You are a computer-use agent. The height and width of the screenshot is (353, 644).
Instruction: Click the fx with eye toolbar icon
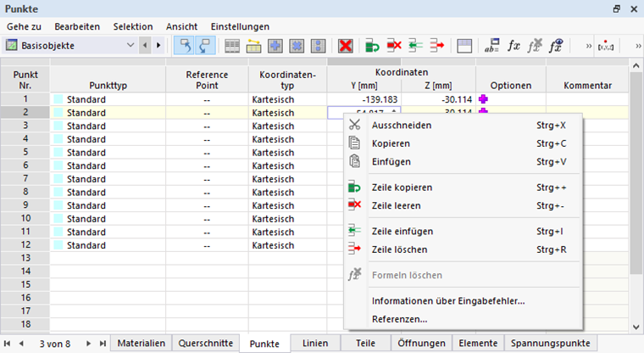point(556,46)
